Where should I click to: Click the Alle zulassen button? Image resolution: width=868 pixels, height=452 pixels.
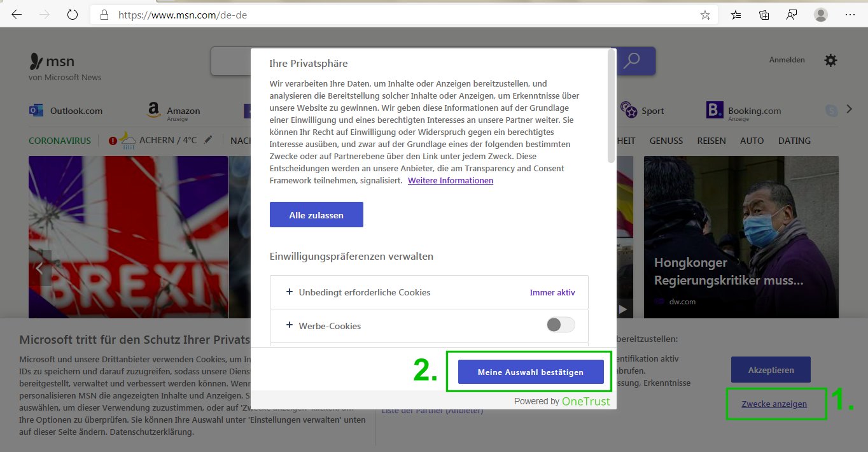tap(316, 214)
